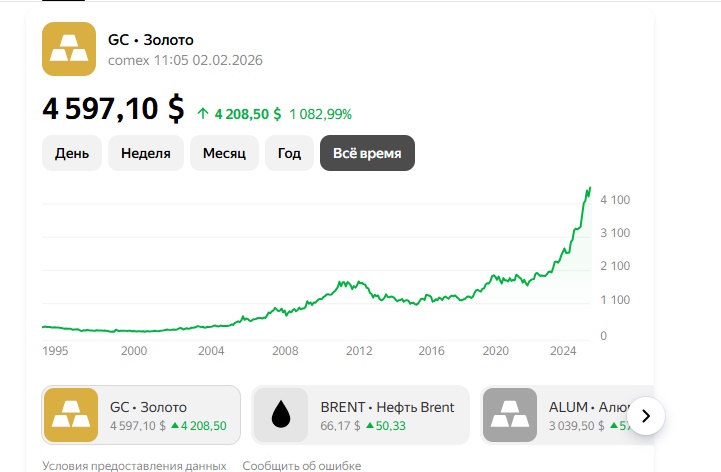The image size is (721, 472).
Task: Click the green up arrow beside price change
Action: point(203,114)
